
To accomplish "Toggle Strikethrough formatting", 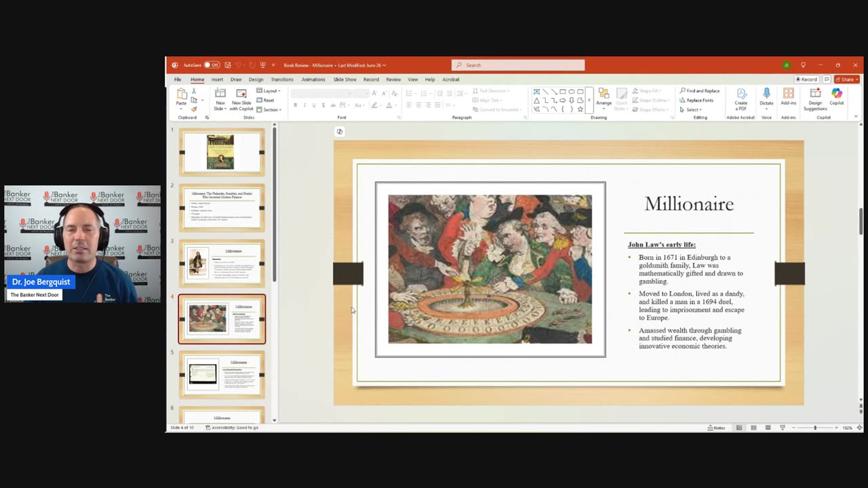I will click(x=332, y=105).
